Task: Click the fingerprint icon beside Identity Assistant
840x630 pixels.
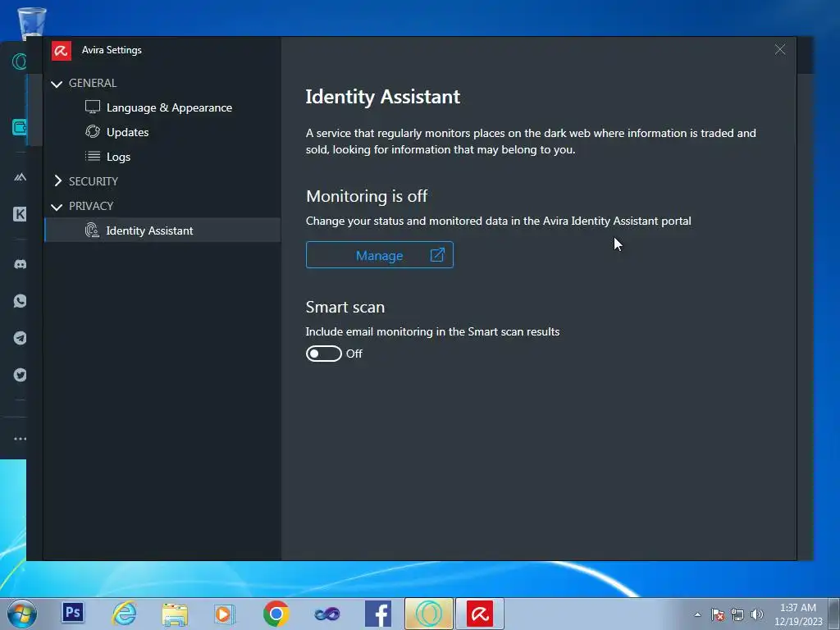Action: click(x=92, y=231)
